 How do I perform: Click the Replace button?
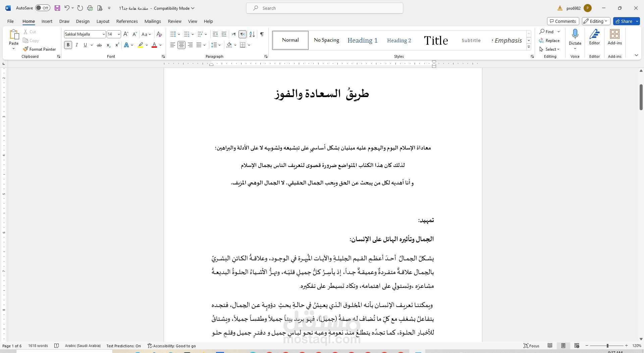click(x=549, y=40)
